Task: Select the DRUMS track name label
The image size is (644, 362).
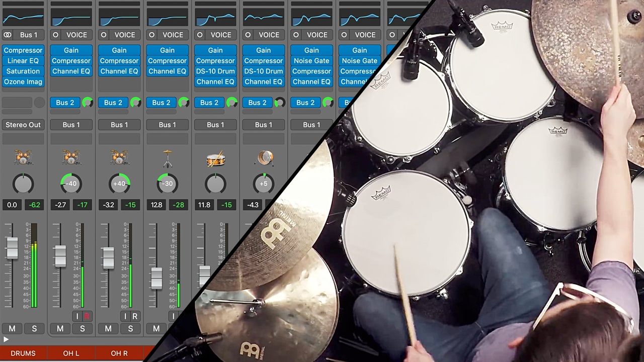Action: 23,353
